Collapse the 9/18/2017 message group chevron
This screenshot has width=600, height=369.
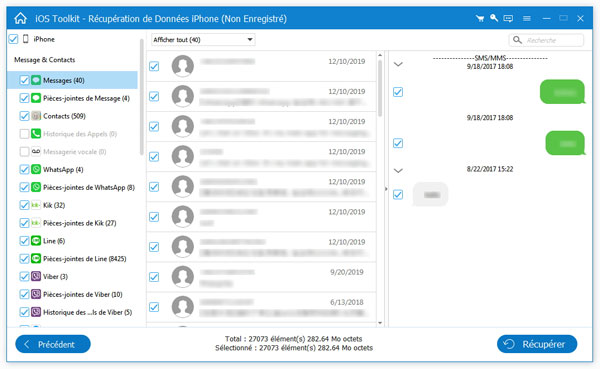click(398, 64)
